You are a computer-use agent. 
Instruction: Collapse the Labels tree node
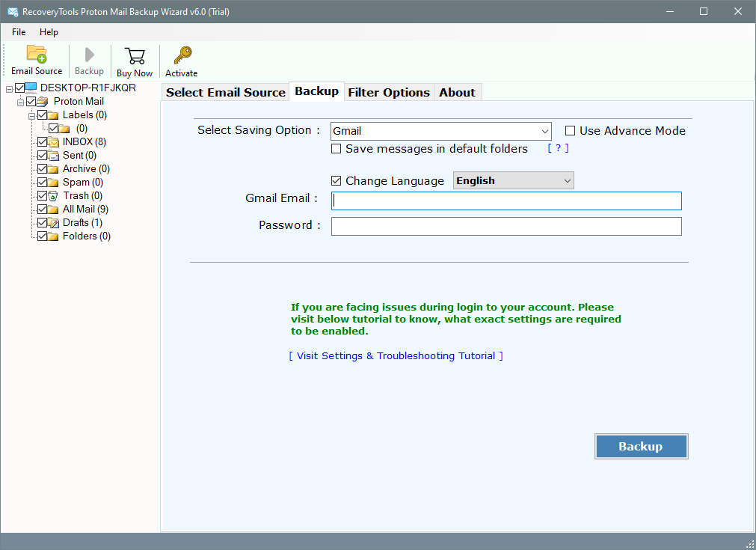(x=31, y=116)
